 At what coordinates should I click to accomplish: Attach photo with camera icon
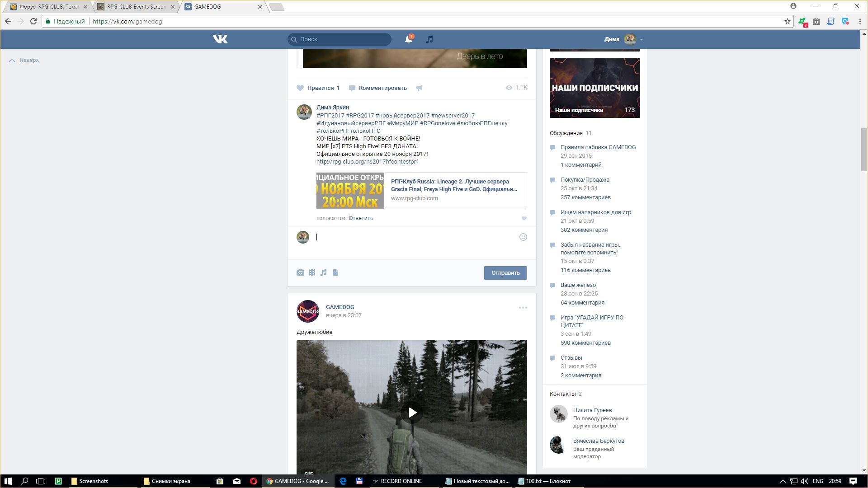tap(300, 272)
